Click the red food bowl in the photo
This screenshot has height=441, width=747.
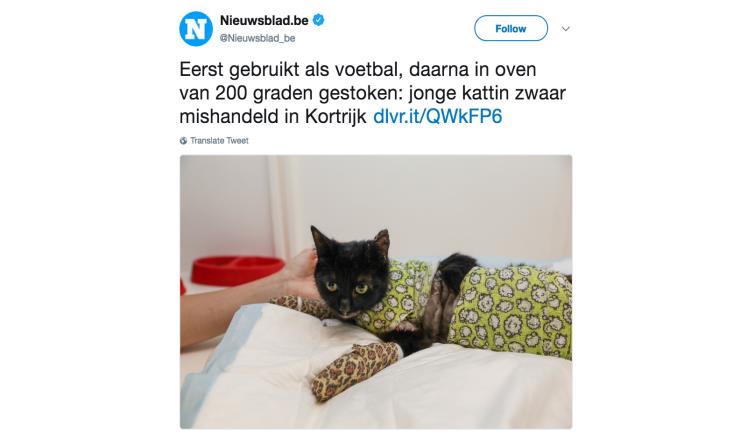click(237, 270)
